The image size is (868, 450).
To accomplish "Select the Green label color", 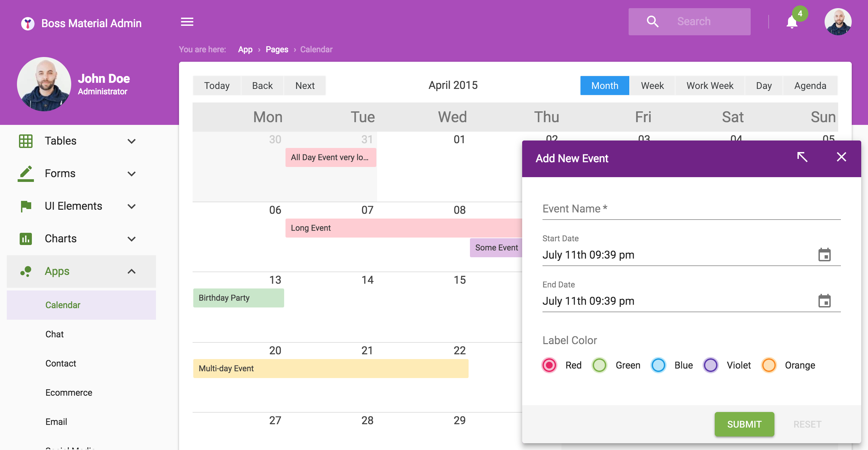I will point(599,365).
